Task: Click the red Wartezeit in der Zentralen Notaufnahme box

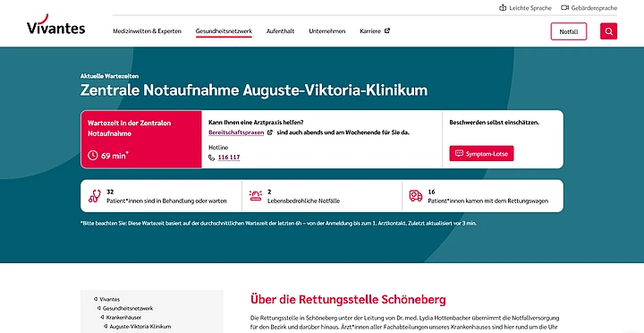Action: tap(141, 140)
